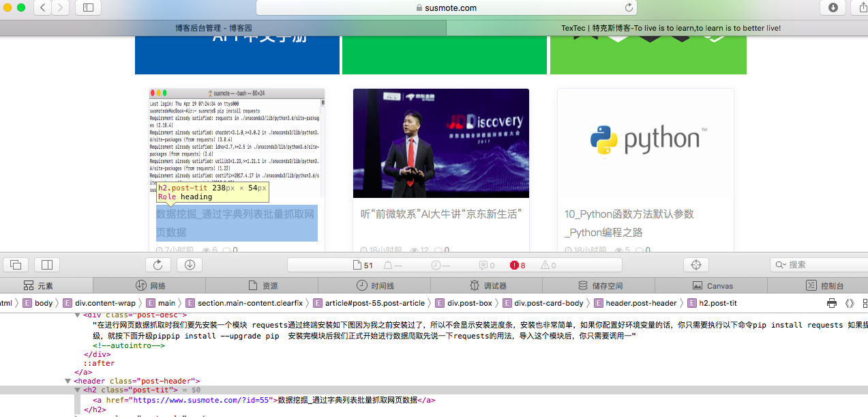Select div.post-card-body in the breadcrumb

pyautogui.click(x=543, y=303)
